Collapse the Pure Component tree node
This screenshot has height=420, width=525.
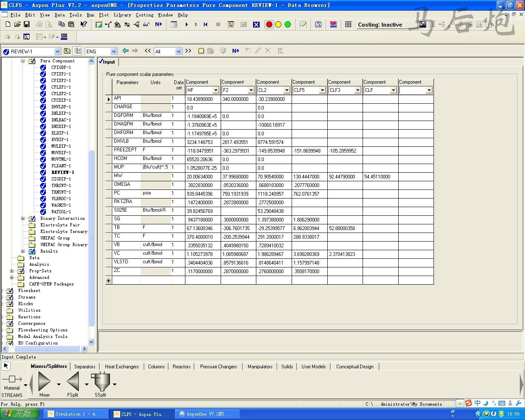(23, 61)
